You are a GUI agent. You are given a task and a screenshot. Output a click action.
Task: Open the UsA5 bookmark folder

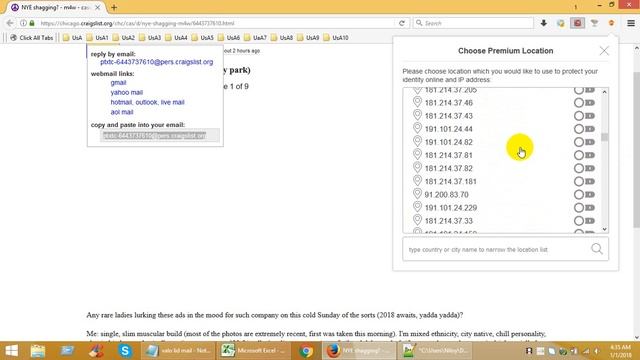click(203, 38)
